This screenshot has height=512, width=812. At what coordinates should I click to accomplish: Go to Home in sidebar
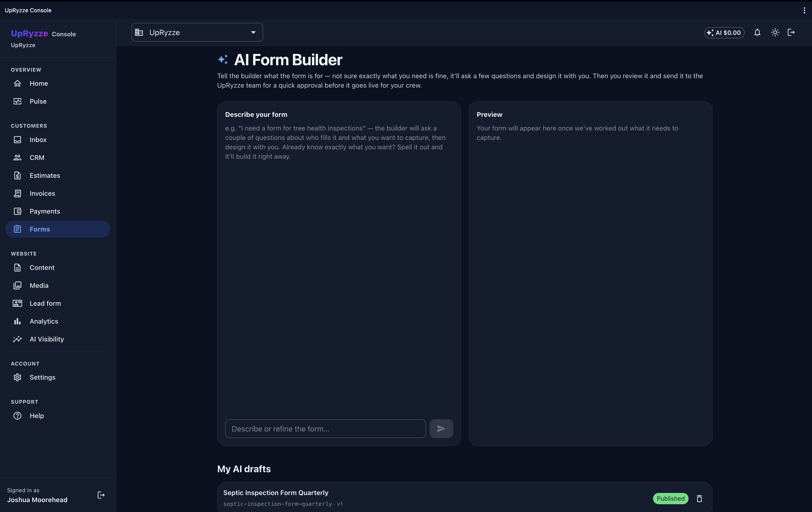[x=58, y=83]
